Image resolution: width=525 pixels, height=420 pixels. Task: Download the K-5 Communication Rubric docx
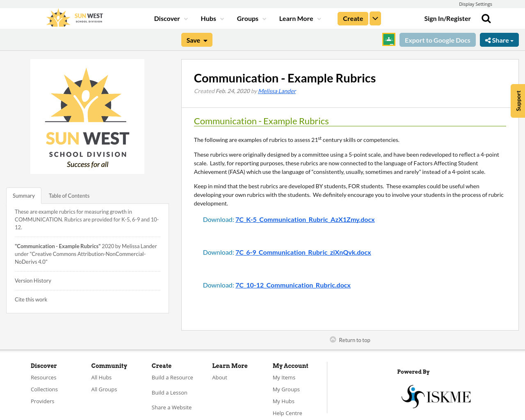305,219
